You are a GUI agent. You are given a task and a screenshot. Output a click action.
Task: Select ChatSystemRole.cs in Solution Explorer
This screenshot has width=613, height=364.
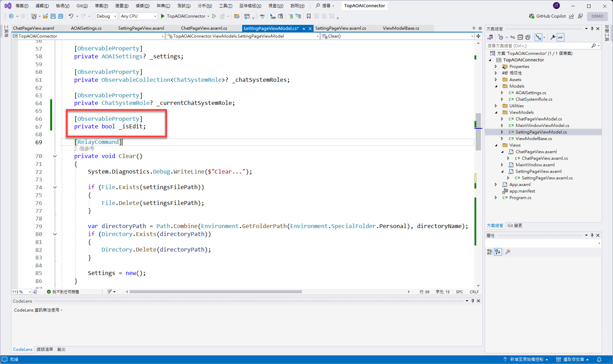[534, 99]
